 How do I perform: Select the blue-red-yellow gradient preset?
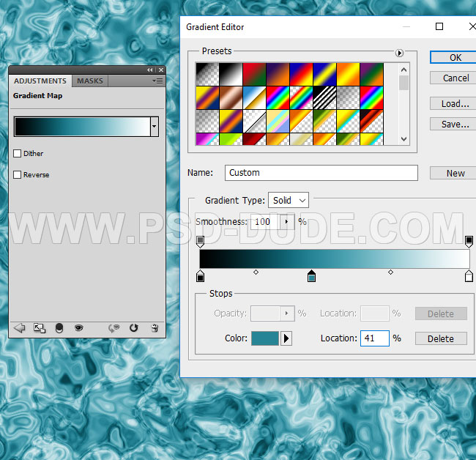pos(301,74)
